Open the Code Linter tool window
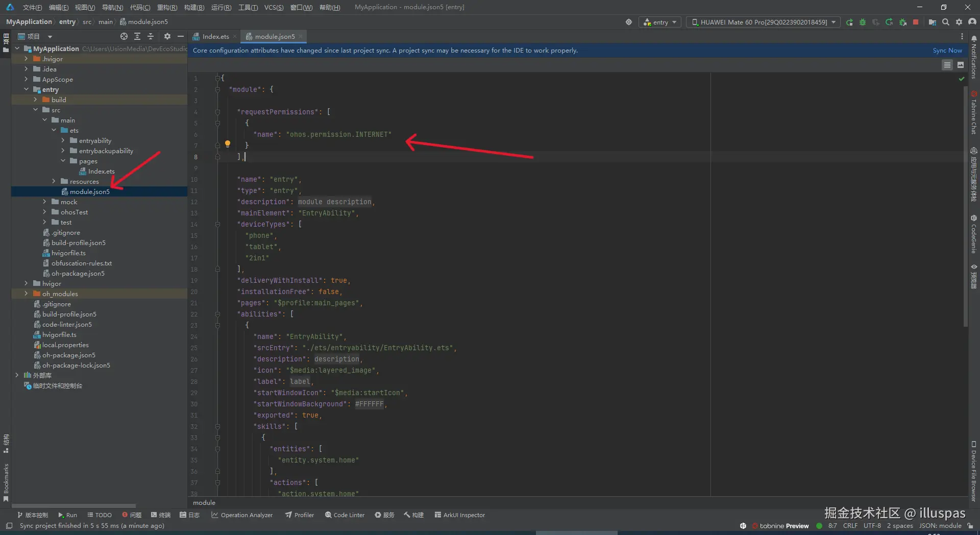Viewport: 980px width, 535px height. coord(345,515)
